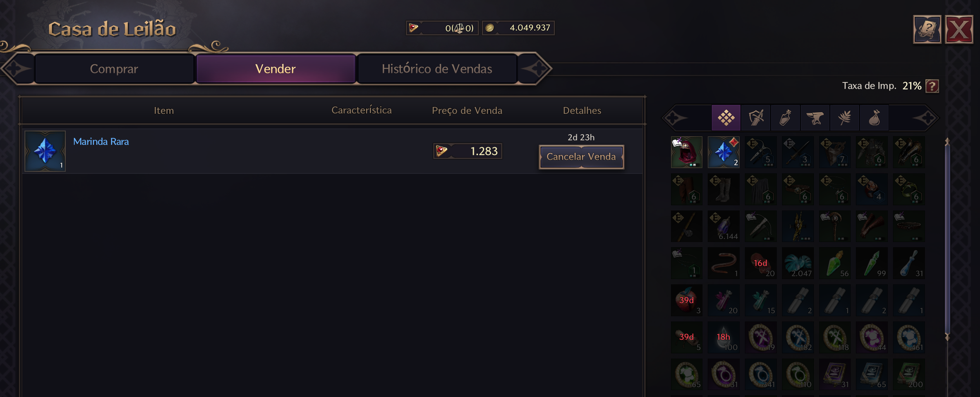Click the left arrow of filter bar
The image size is (980, 397).
pos(674,118)
